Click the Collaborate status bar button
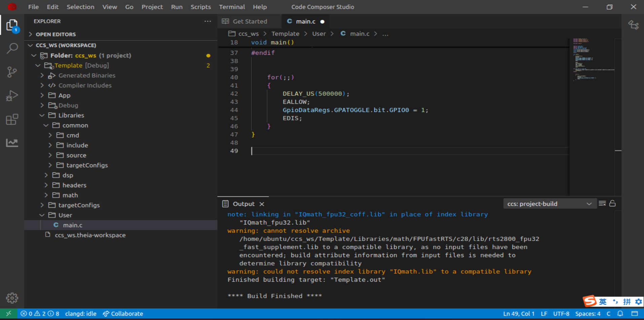 (x=123, y=314)
